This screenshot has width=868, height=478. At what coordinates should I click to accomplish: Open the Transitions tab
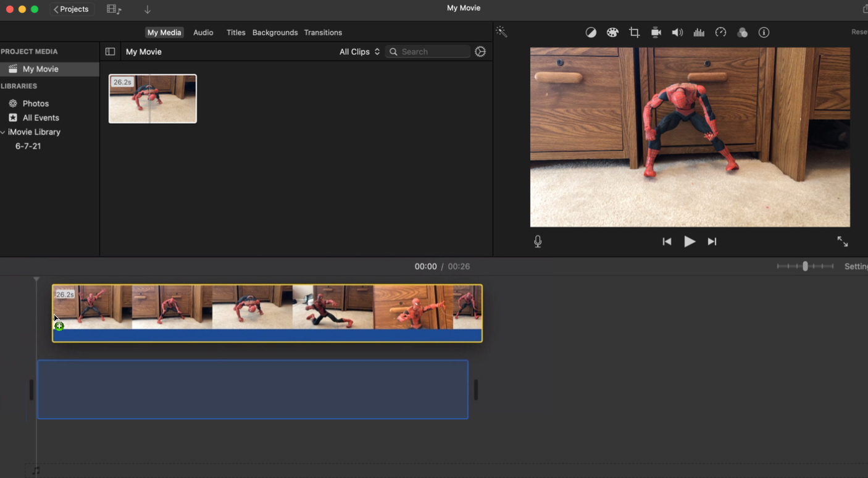coord(323,33)
